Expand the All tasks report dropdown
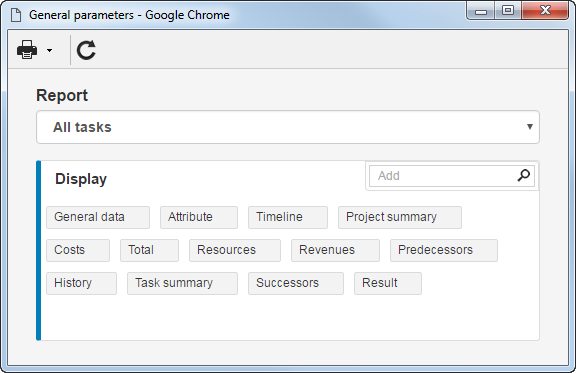Viewport: 576px width, 373px height. (288, 127)
